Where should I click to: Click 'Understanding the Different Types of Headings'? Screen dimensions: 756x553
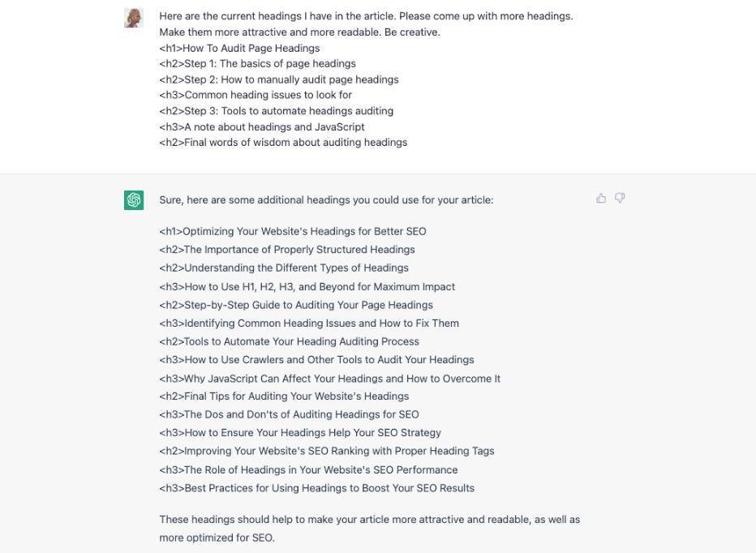(x=284, y=268)
